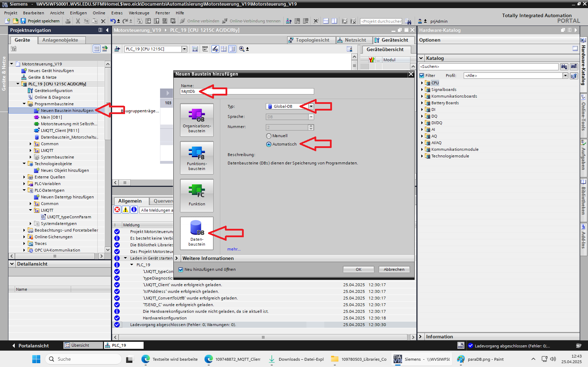Viewport: 588px width, 367px height.
Task: Click the new project toolbar icon
Action: click(7, 21)
